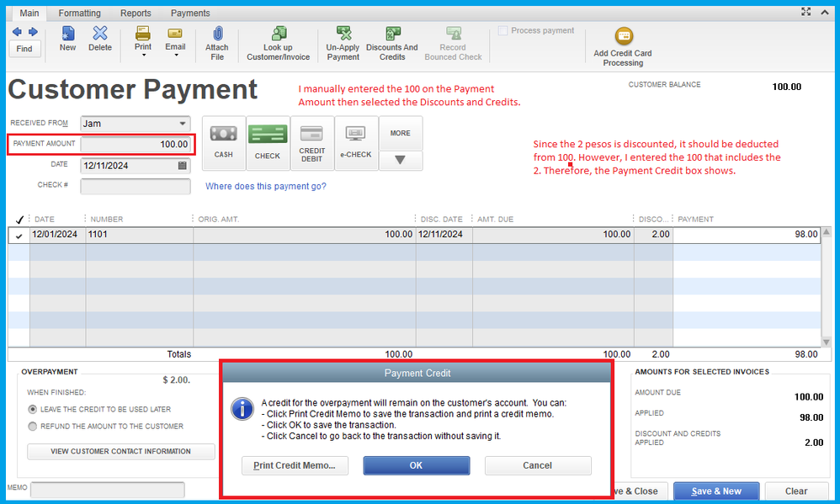Select CHECK payment method

coord(268,143)
